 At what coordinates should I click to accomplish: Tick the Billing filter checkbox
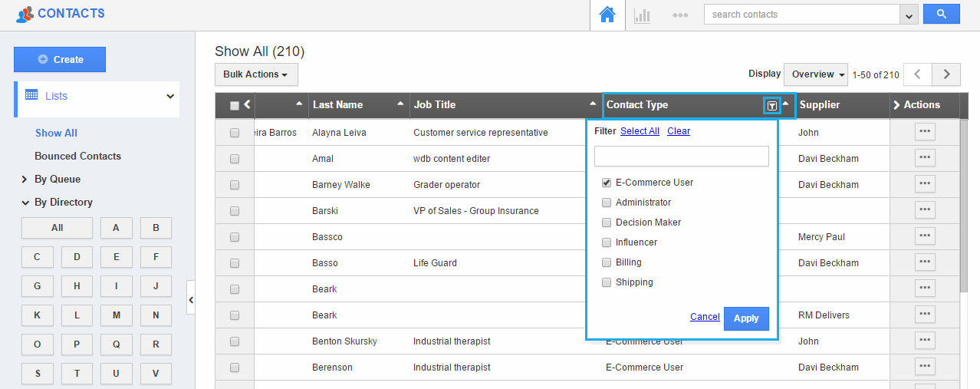pyautogui.click(x=607, y=262)
